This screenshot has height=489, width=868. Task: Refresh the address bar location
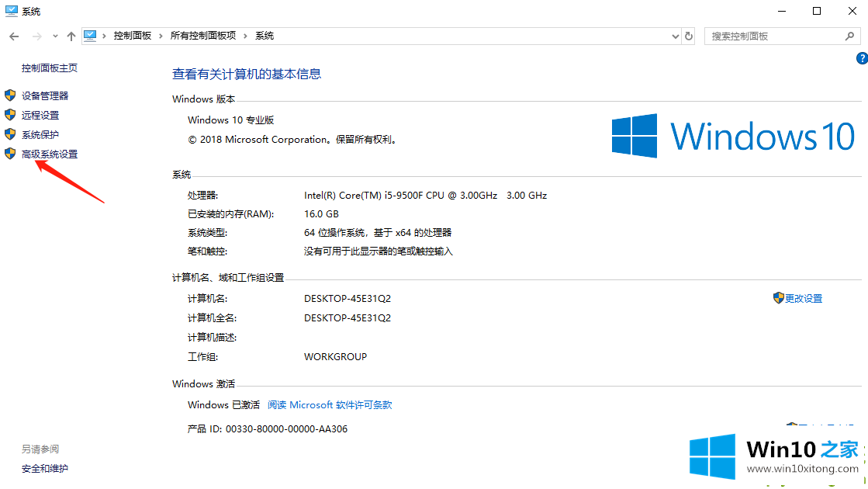pyautogui.click(x=689, y=36)
